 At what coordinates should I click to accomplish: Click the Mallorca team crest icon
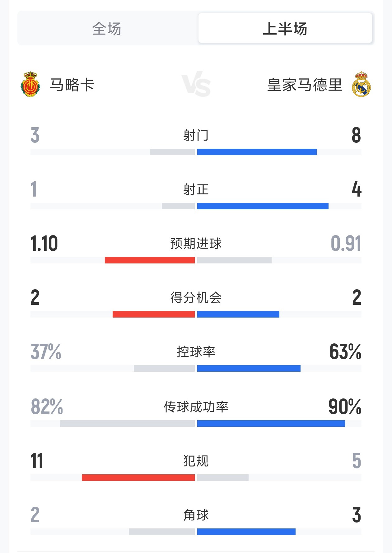pos(30,84)
